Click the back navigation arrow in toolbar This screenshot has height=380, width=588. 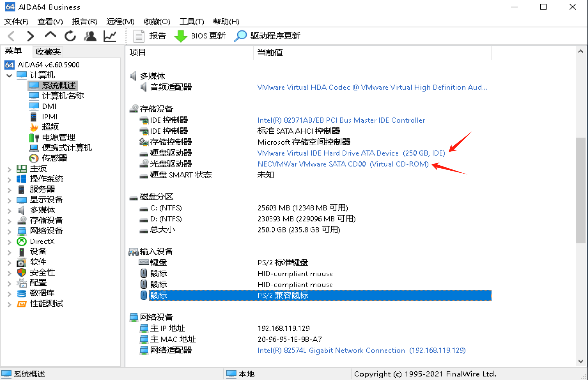pyautogui.click(x=11, y=36)
